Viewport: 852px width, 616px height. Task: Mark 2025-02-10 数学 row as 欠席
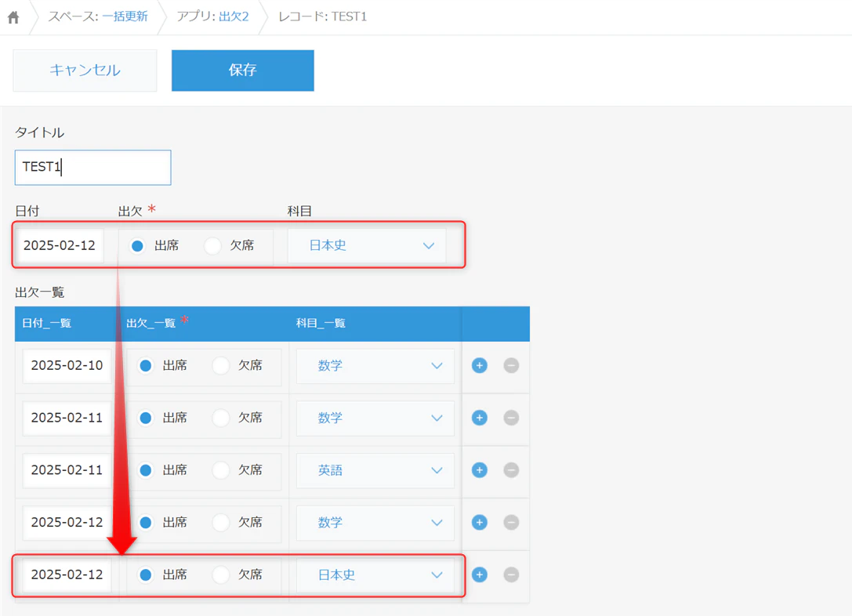click(x=220, y=365)
